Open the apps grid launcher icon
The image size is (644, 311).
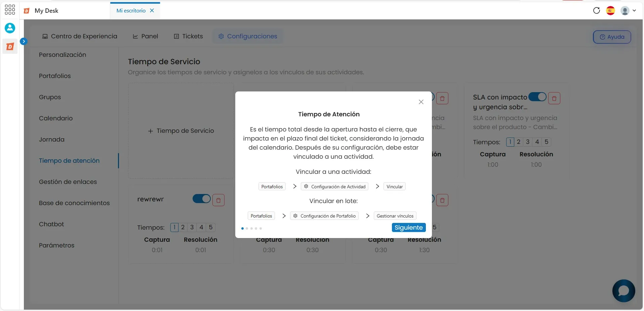tap(10, 10)
